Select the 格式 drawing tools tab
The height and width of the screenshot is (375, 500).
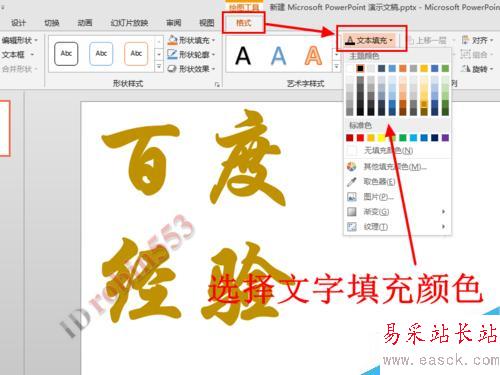(x=244, y=23)
